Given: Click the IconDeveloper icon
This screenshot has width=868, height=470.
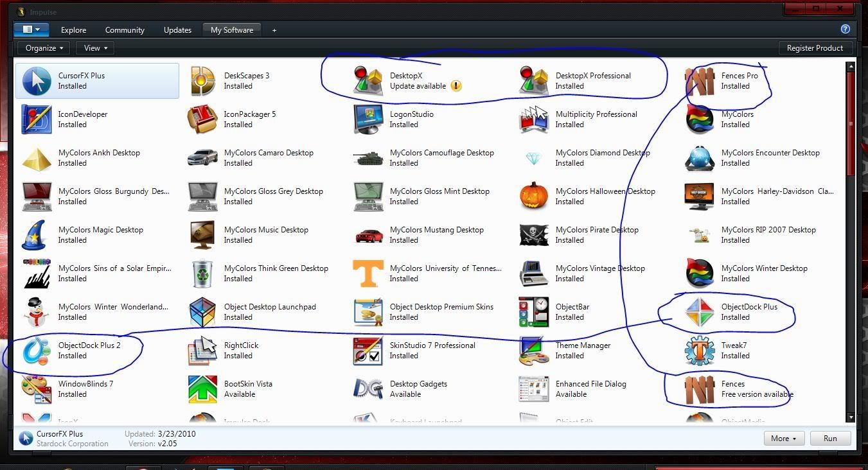Looking at the screenshot, I should (37, 119).
